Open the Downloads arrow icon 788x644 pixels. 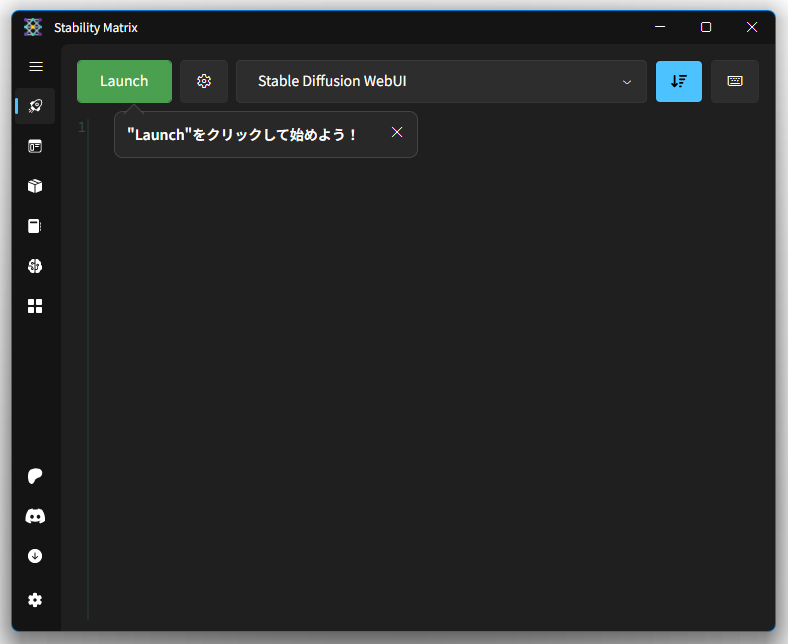35,556
